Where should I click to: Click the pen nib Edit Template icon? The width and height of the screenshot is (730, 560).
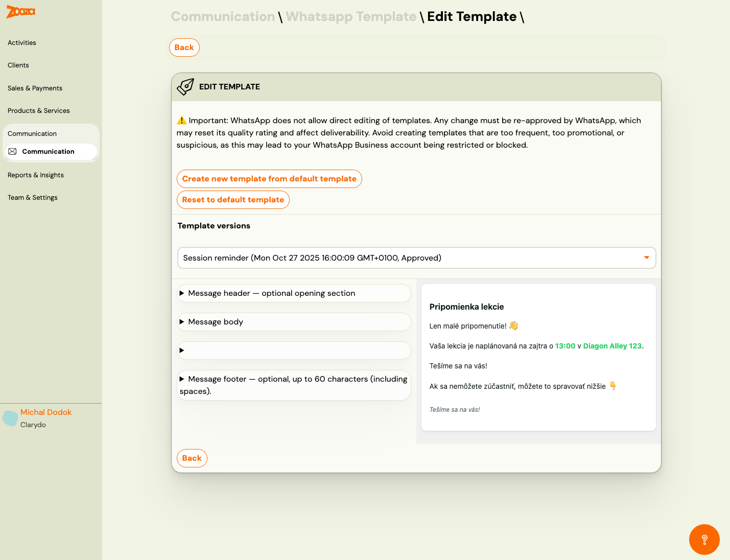tap(185, 87)
